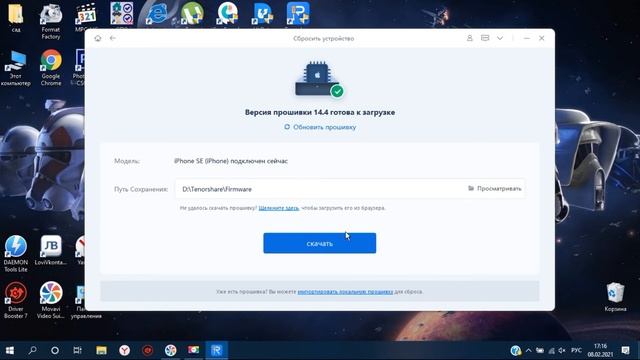Open Cortana circle on taskbar
Viewport: 640px width, 360px height.
coord(55,350)
